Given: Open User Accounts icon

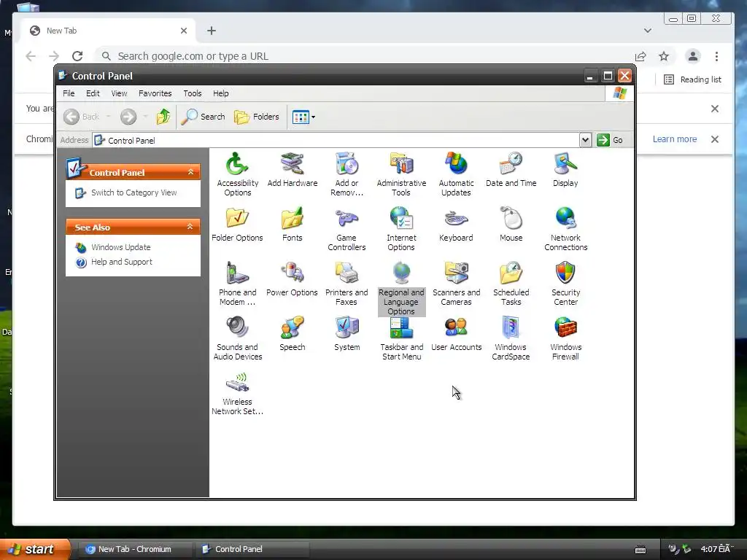Looking at the screenshot, I should tap(456, 334).
